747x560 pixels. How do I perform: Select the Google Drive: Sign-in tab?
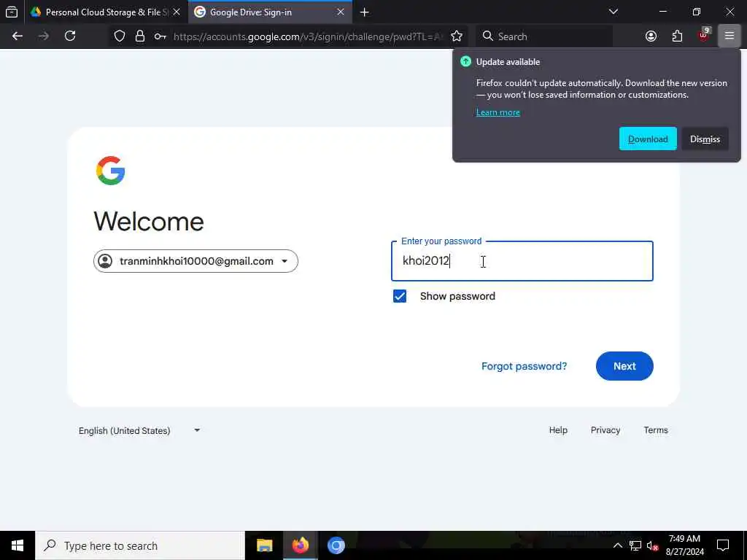pyautogui.click(x=270, y=12)
